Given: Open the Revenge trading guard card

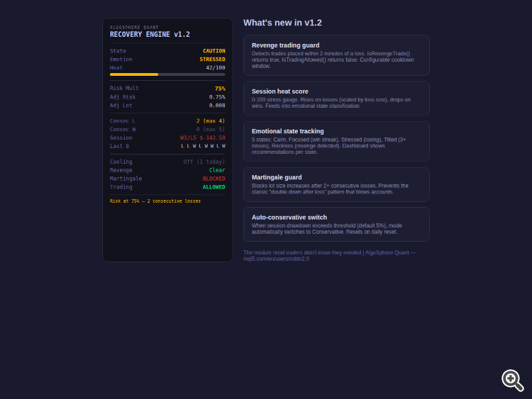Looking at the screenshot, I should click(x=336, y=55).
